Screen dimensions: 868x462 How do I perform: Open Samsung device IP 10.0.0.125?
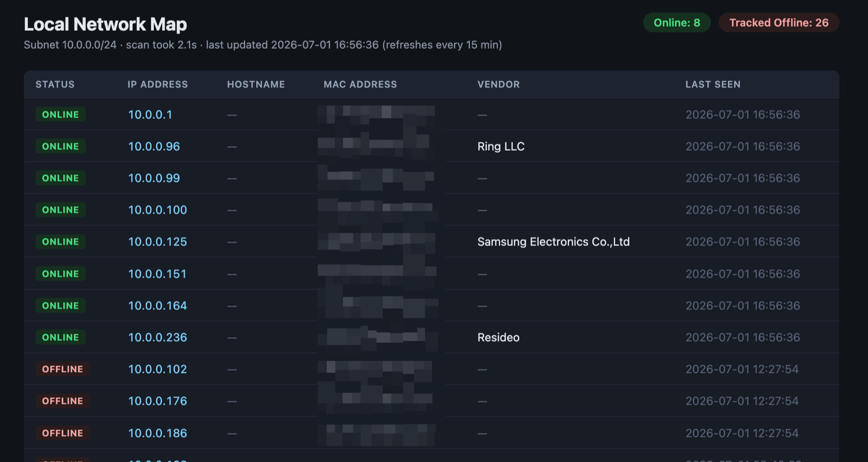(157, 242)
